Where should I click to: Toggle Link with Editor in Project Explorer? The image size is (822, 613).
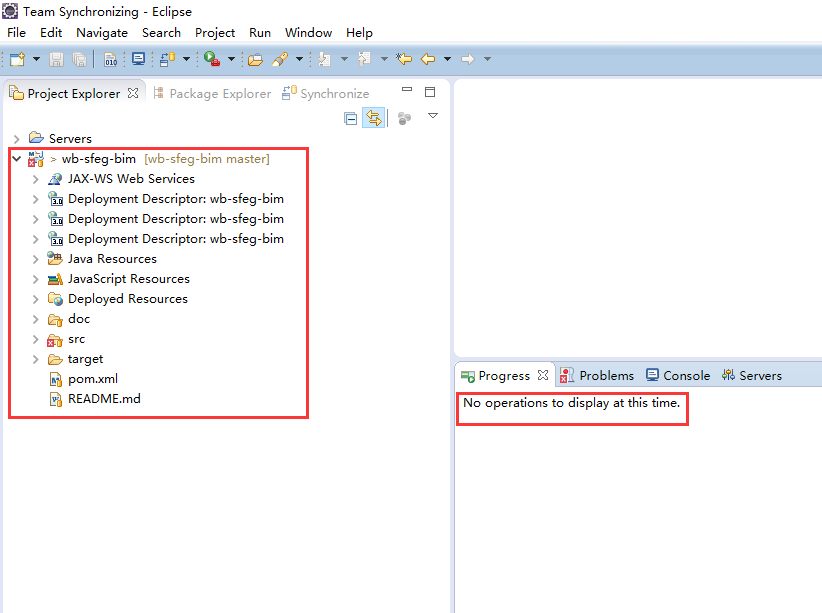(374, 118)
